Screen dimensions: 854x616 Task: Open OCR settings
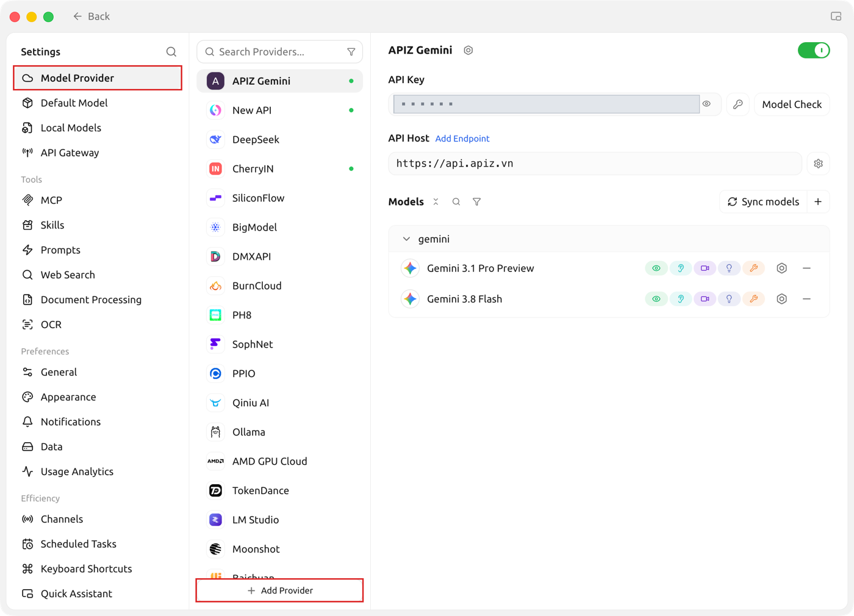(x=98, y=324)
